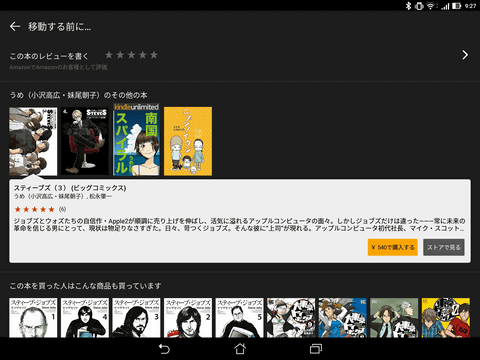Viewport: 480px width, 360px height.
Task: Tap the cellular signal strength icon
Action: point(445,6)
